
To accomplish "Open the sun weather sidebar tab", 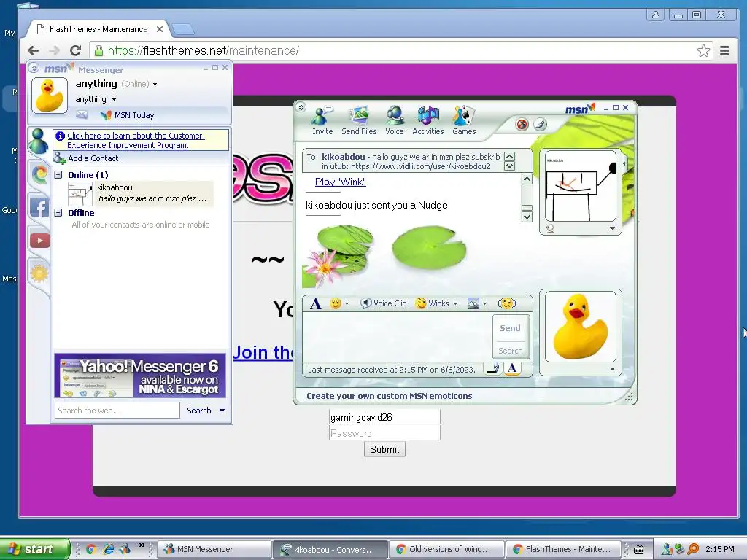I will (39, 273).
